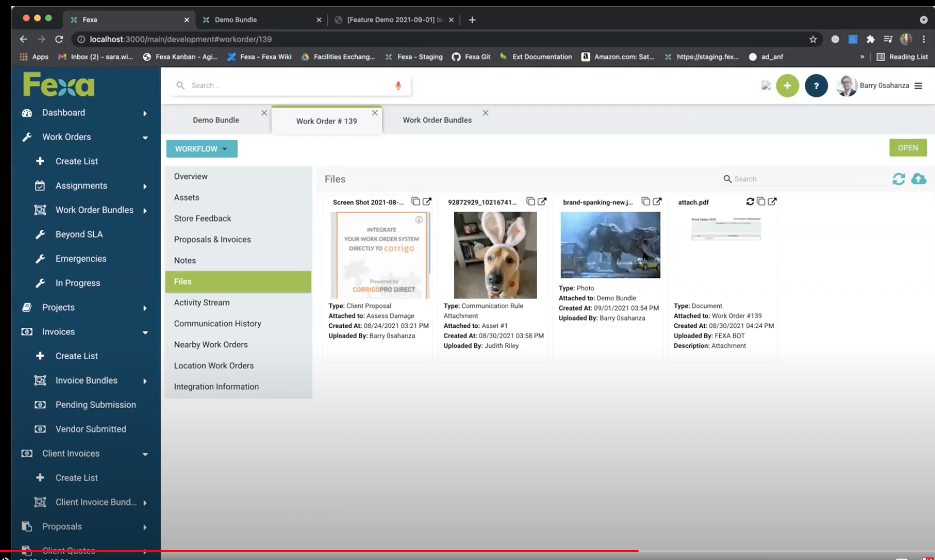Refresh the Files list
Screen dimensions: 935x560
[898, 179]
